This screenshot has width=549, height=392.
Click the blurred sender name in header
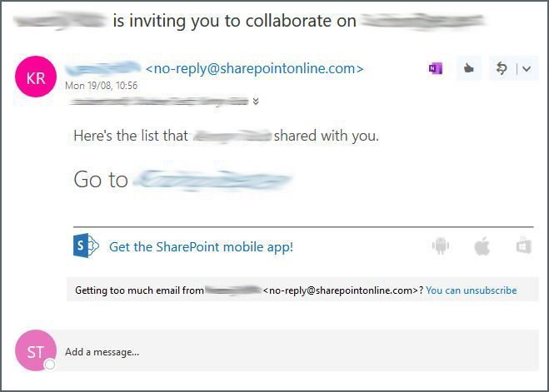(103, 68)
